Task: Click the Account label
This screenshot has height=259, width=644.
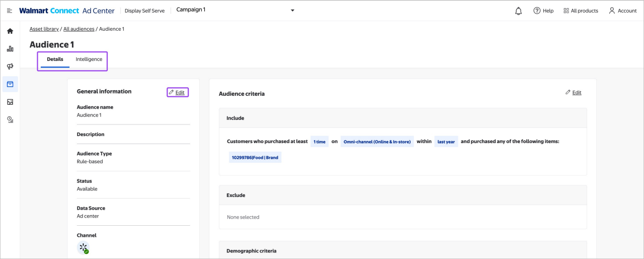Action: pyautogui.click(x=627, y=11)
